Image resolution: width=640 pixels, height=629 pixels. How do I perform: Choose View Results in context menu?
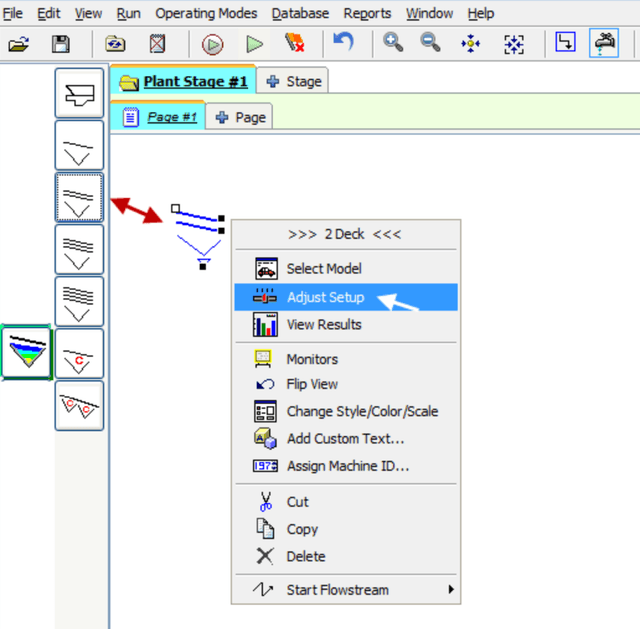click(x=324, y=325)
